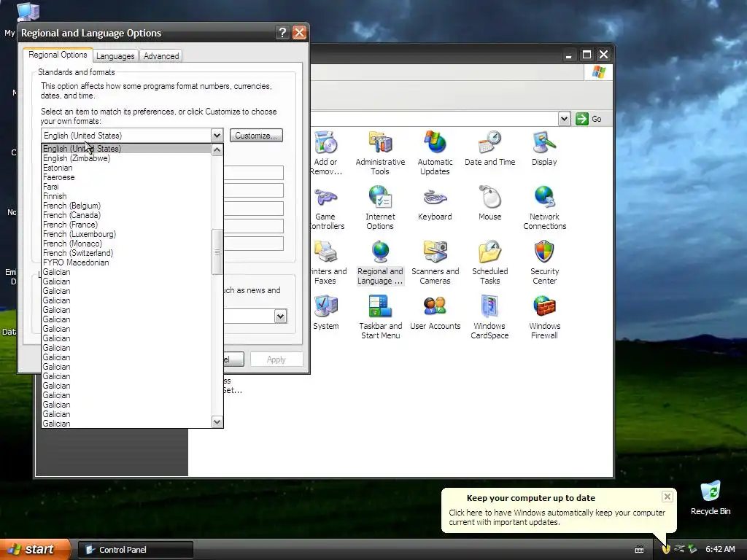Open Scanners and Cameras icon
This screenshot has width=747, height=560.
tap(435, 262)
